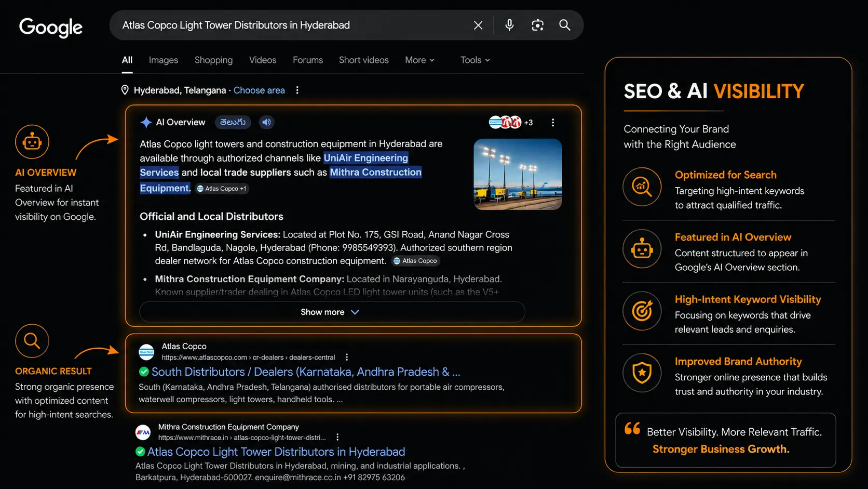Click the ORGANIC RESULT label text

[53, 372]
